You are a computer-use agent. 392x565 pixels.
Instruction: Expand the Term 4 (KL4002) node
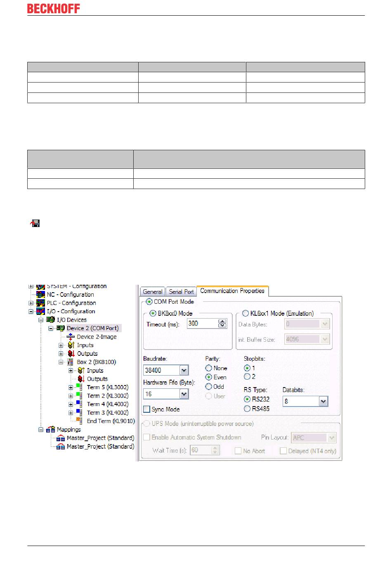tap(71, 404)
